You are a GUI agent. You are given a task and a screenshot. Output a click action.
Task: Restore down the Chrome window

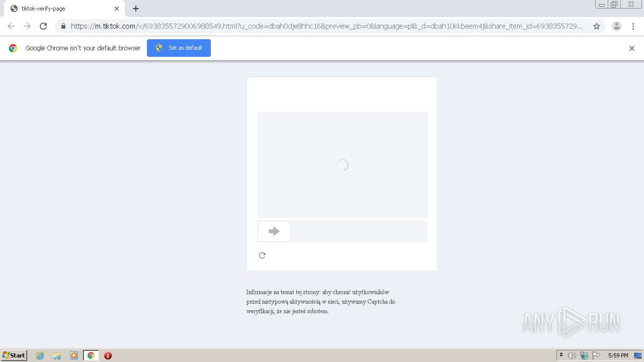coord(614,5)
